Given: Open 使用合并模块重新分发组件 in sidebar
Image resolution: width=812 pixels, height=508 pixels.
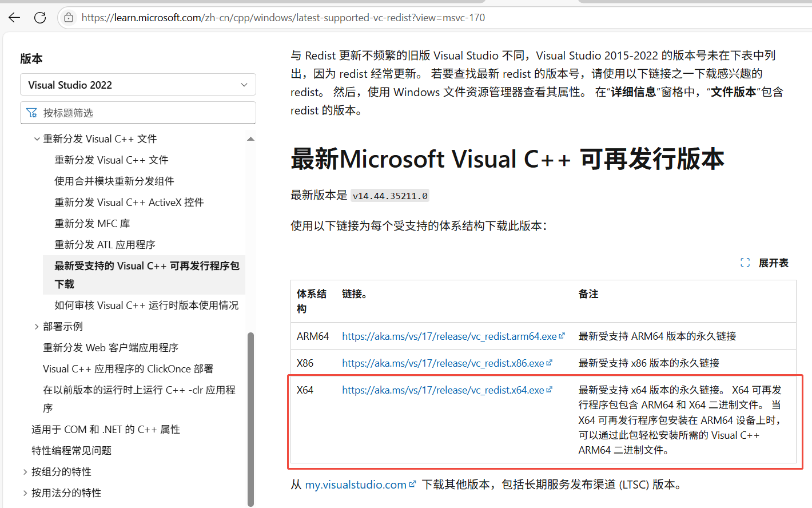Looking at the screenshot, I should pyautogui.click(x=114, y=181).
